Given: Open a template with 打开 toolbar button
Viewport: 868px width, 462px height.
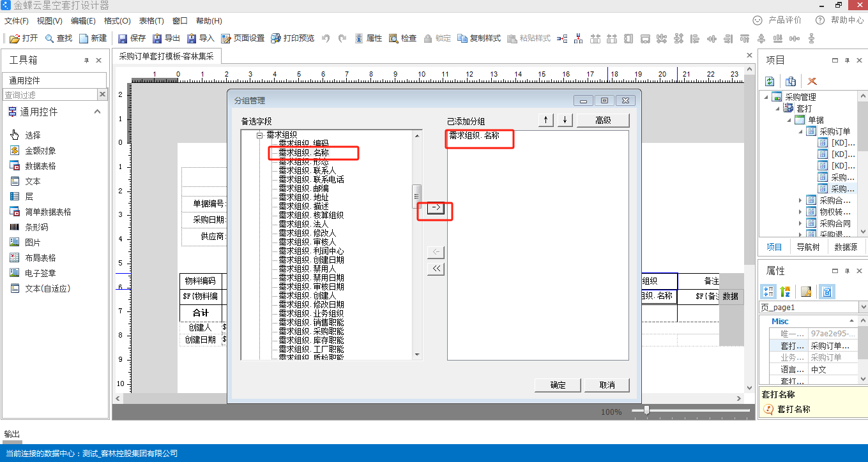Looking at the screenshot, I should [24, 38].
